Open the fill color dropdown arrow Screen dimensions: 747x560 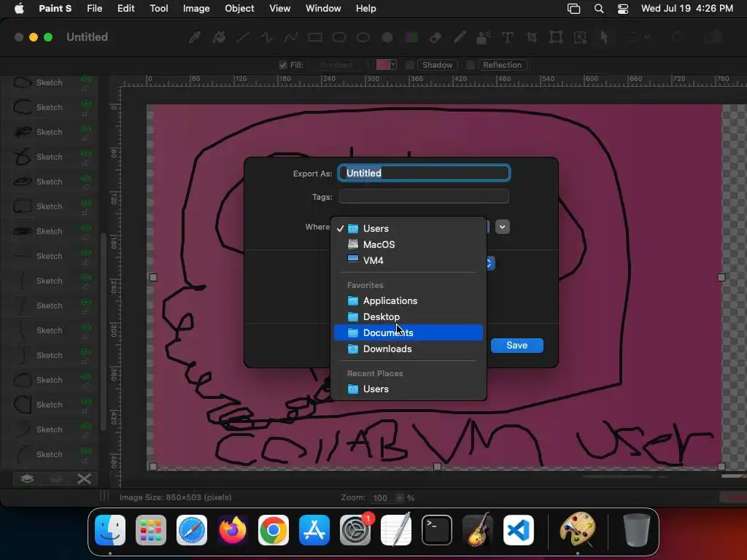(393, 65)
